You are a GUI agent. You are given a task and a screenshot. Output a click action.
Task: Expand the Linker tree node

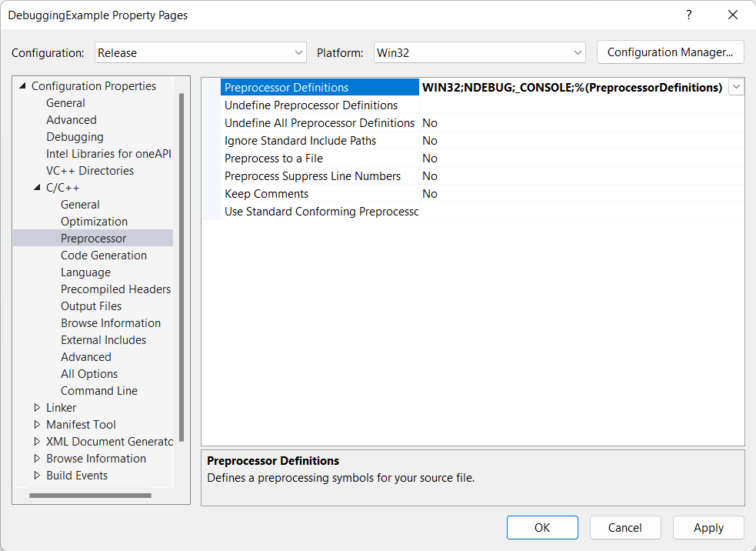[x=37, y=408]
